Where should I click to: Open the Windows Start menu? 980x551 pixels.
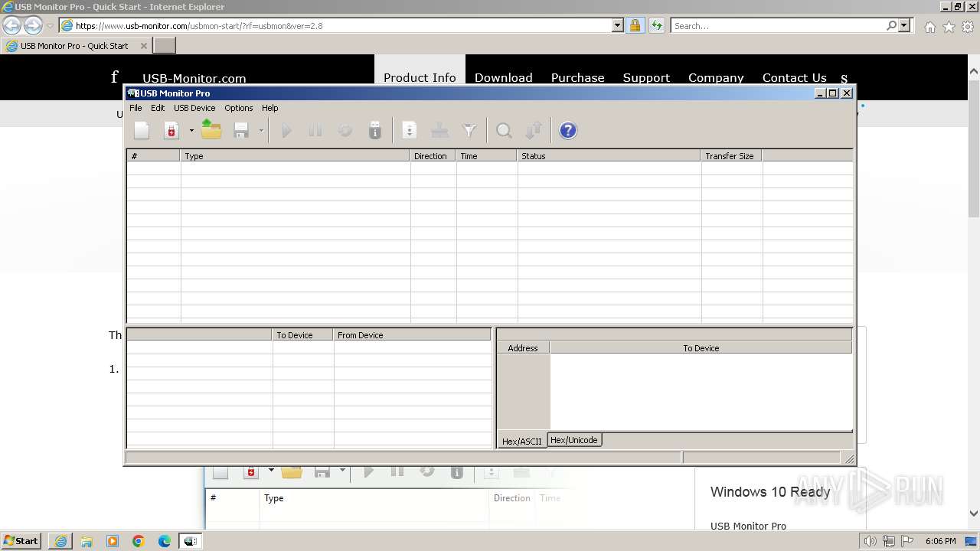pos(21,540)
